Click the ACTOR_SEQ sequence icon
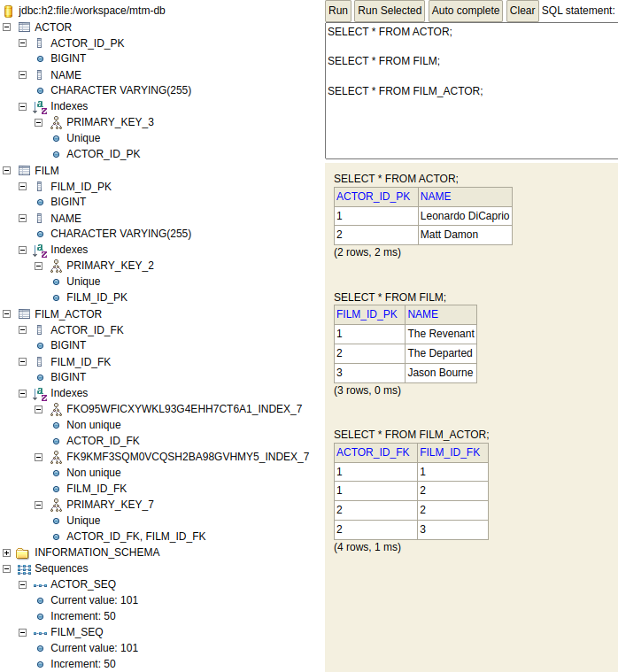The image size is (618, 672). click(x=40, y=584)
